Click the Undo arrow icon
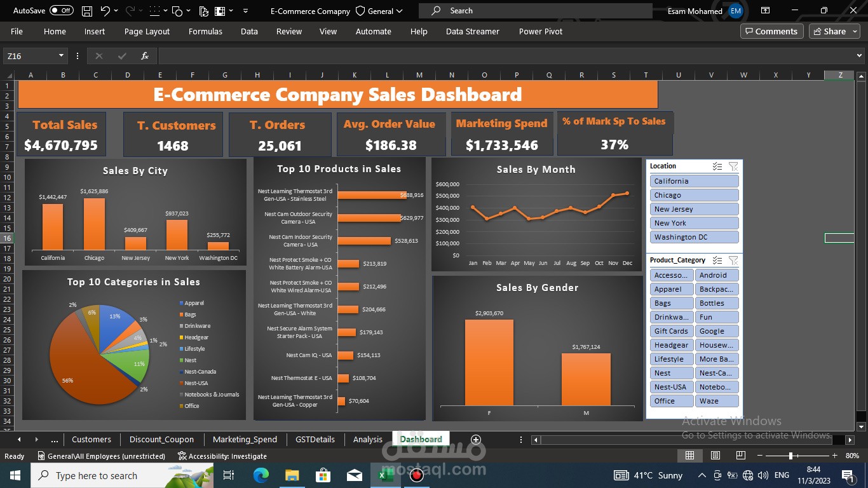The width and height of the screenshot is (868, 488). [105, 11]
